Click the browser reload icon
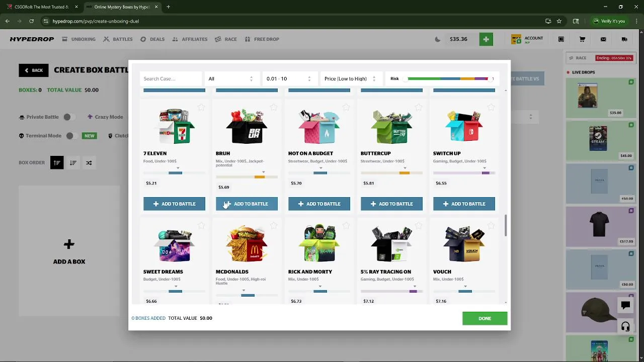Viewport: 644px width, 362px height. pos(31,21)
